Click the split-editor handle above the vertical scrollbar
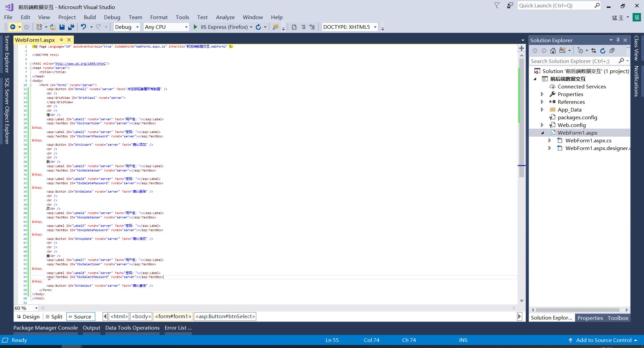This screenshot has width=644, height=348. click(522, 49)
